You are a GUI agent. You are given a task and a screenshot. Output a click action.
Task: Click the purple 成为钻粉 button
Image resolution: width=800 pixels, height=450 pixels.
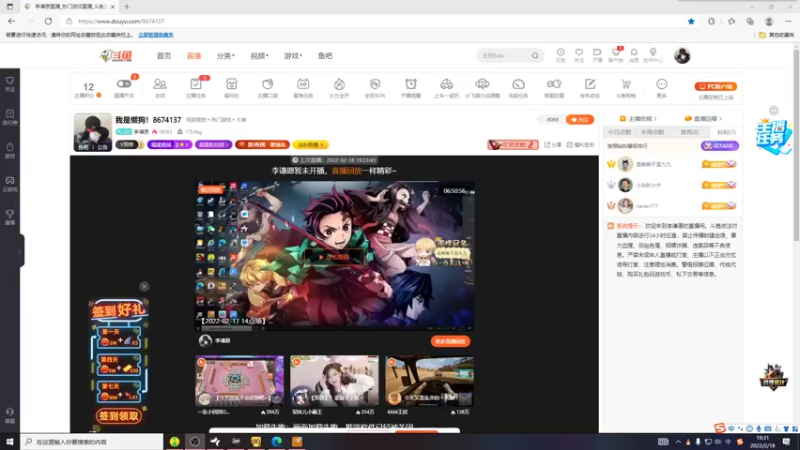tap(719, 145)
